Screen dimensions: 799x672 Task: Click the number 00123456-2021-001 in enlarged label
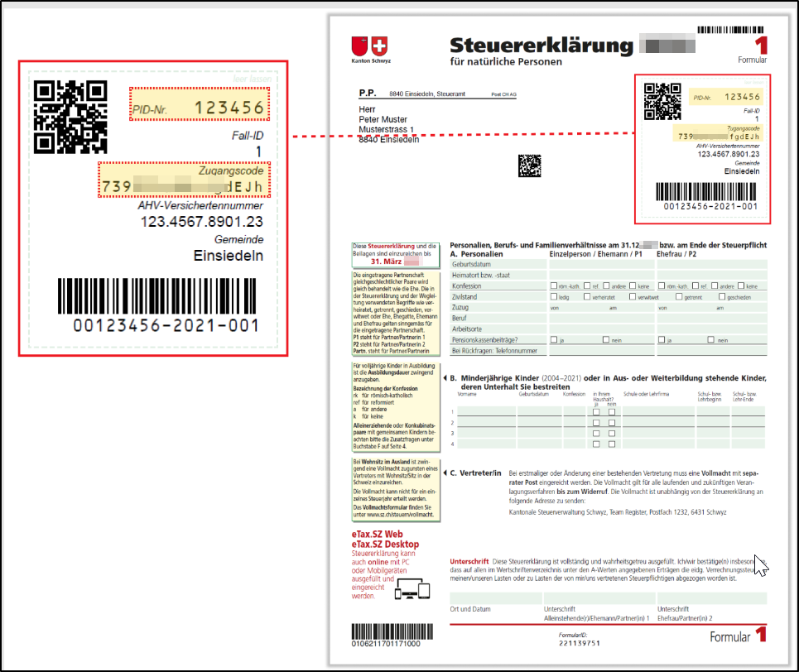pyautogui.click(x=166, y=325)
